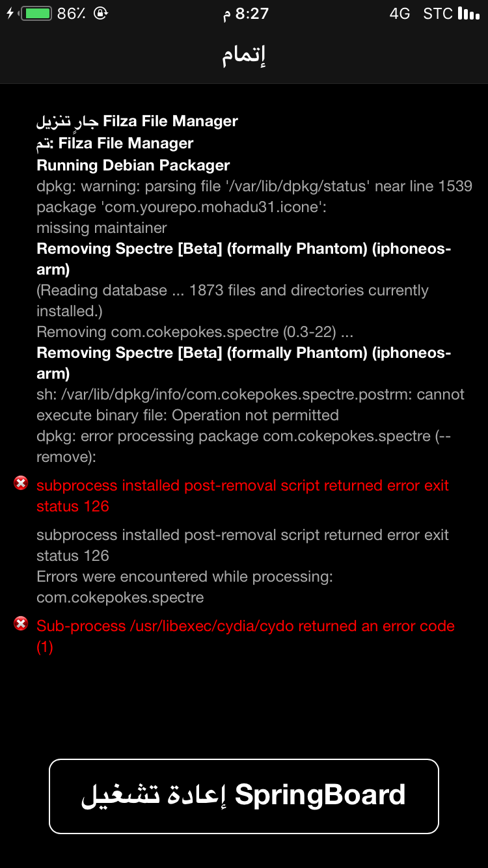Tap the 4G network indicator
Viewport: 488px width, 868px height.
tap(400, 14)
